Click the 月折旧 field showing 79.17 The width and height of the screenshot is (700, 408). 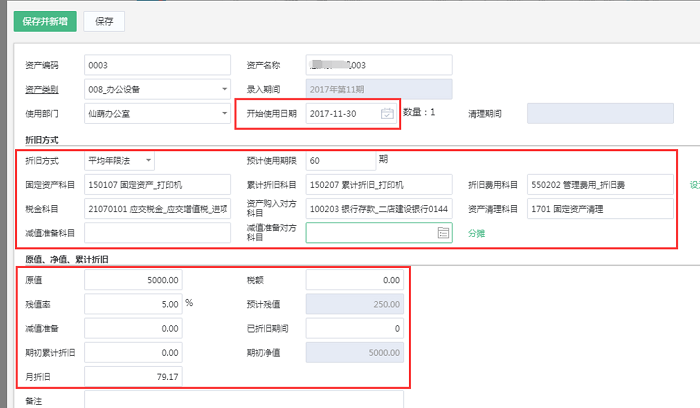coord(133,376)
